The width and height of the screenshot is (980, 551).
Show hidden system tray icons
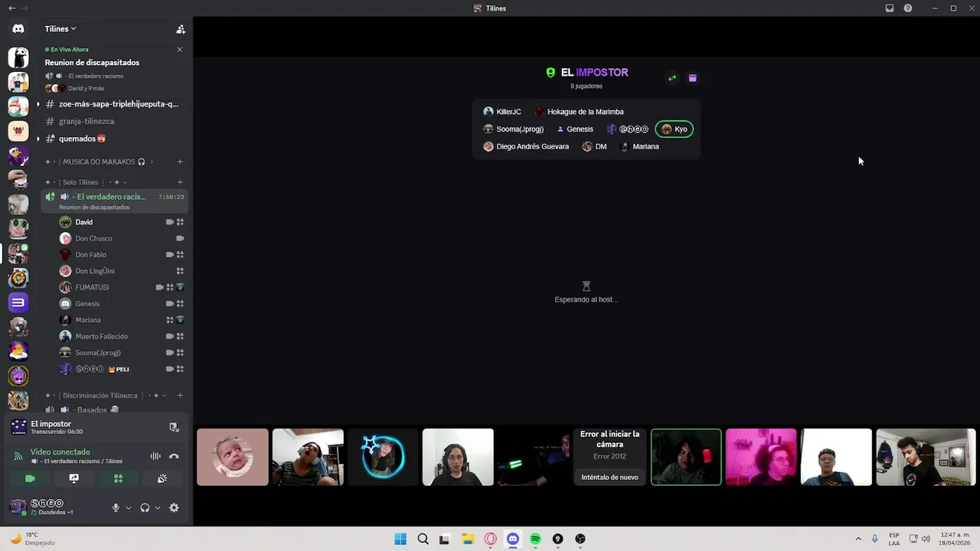pos(858,539)
